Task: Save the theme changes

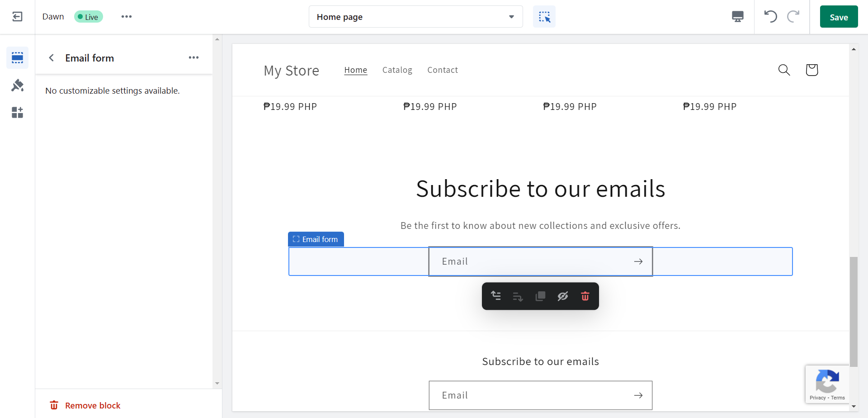Action: pos(839,17)
